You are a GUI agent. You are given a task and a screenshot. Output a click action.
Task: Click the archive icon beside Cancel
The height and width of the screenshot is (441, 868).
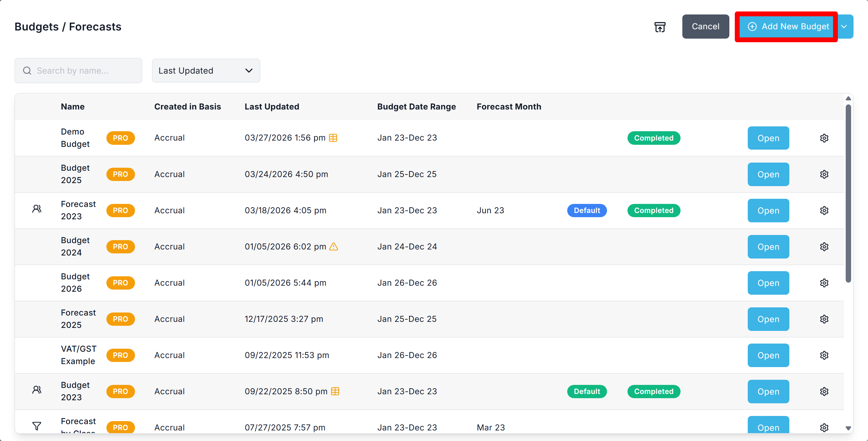[x=659, y=27]
